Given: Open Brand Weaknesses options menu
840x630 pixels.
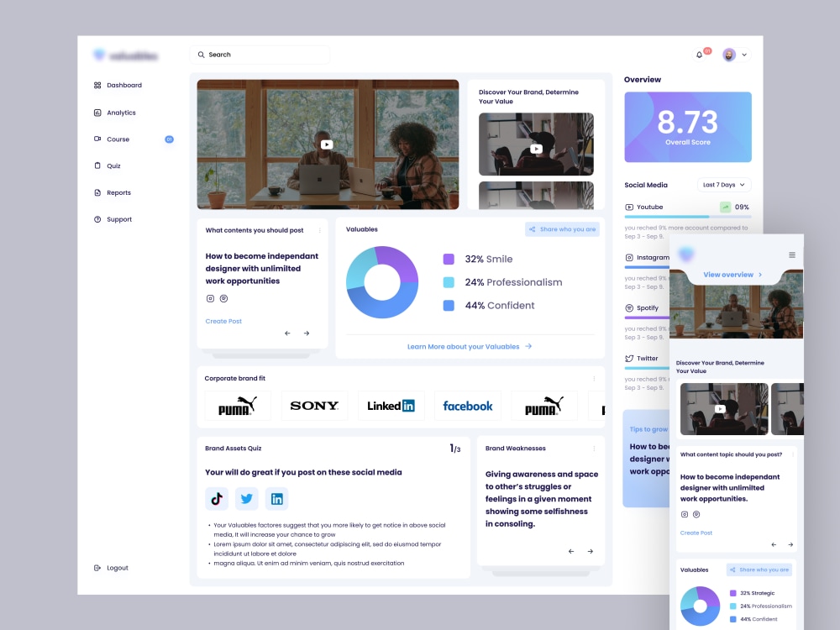Looking at the screenshot, I should tap(594, 449).
